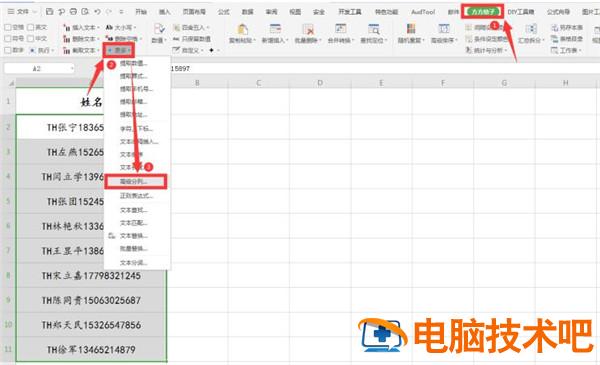Viewport: 600px width, 365px height.
Task: Click the 随机重复 colored grid icon
Action: (x=411, y=29)
